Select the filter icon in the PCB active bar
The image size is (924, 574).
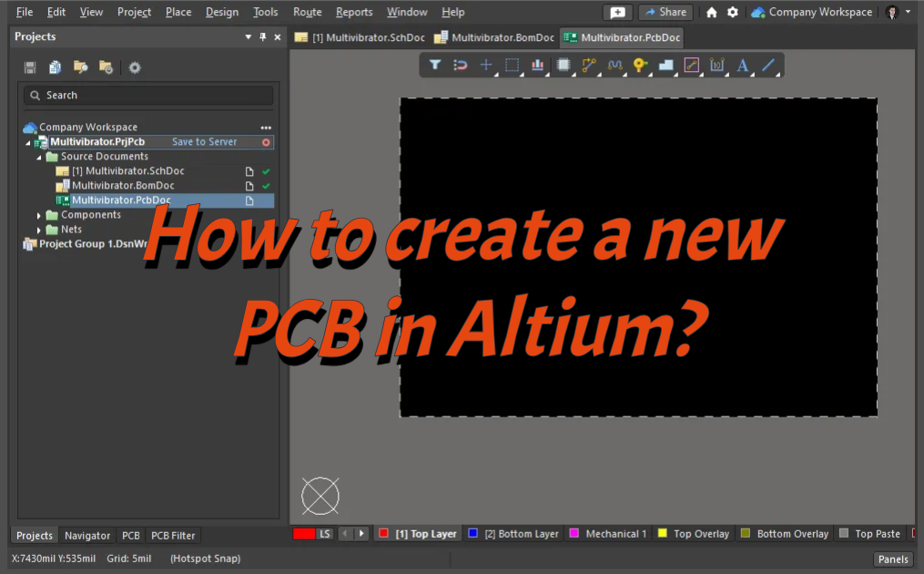[435, 65]
